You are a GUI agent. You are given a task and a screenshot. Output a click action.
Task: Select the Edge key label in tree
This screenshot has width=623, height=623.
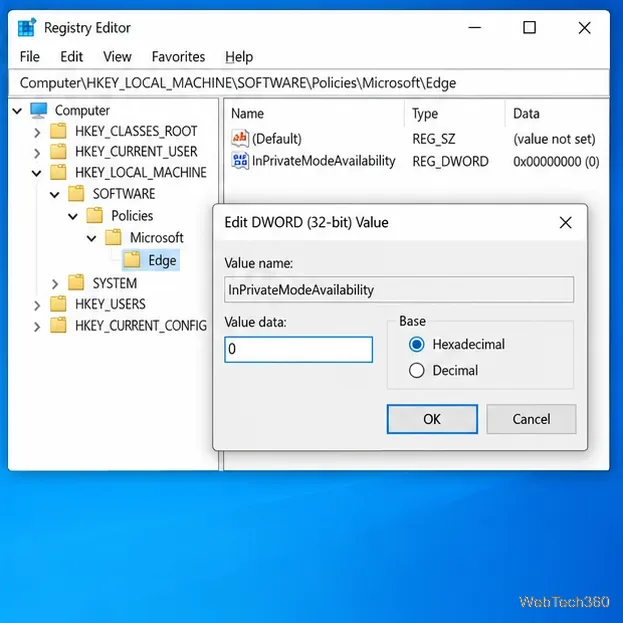162,260
